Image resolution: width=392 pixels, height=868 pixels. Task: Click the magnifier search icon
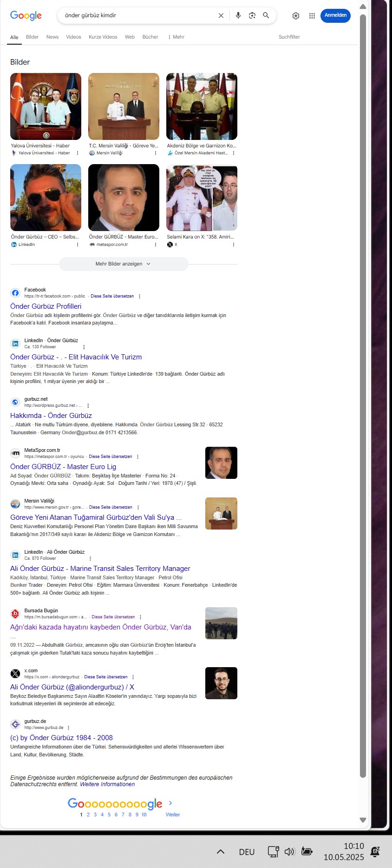pos(266,15)
